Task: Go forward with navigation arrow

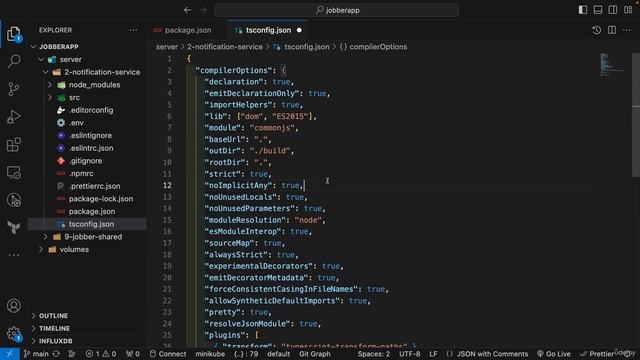Action: coord(203,10)
